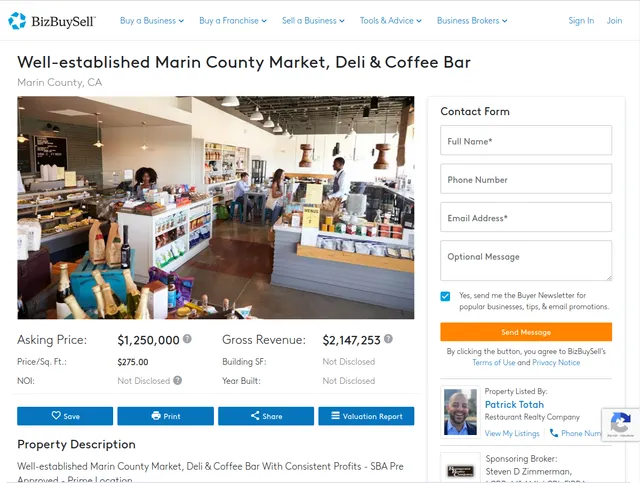
Task: Click the Sign In link
Action: [x=581, y=20]
